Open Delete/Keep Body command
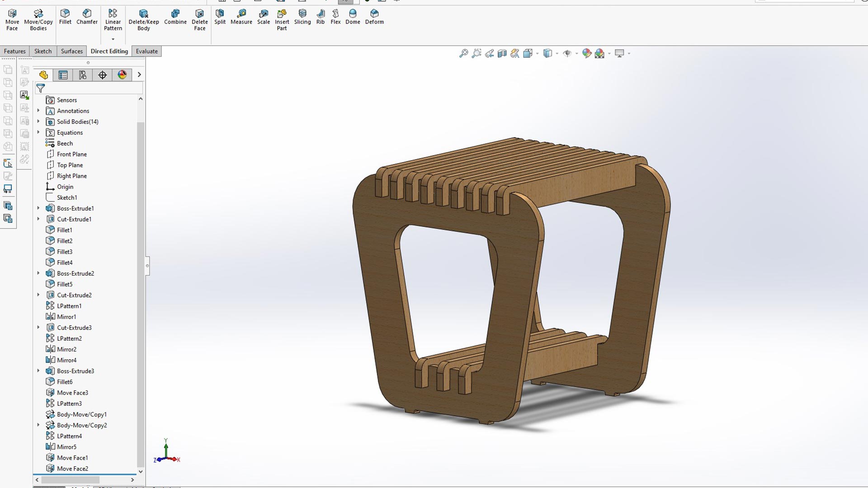This screenshot has width=868, height=488. [144, 20]
